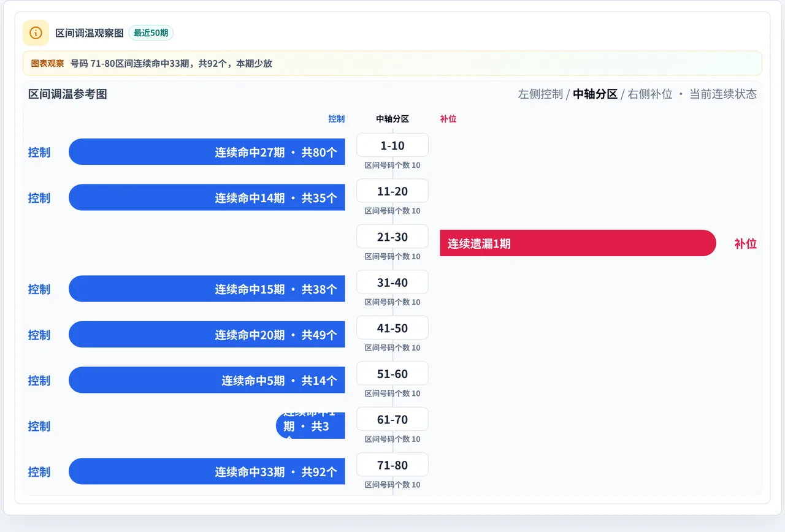This screenshot has width=785, height=532.
Task: Click the 控制 label in the 51-60 row
Action: pyautogui.click(x=39, y=381)
